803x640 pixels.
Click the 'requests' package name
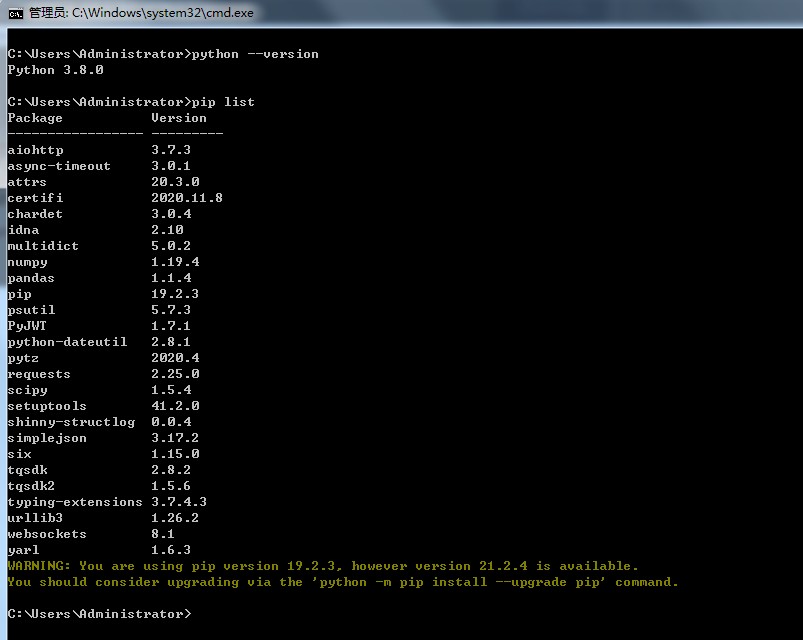(x=39, y=374)
